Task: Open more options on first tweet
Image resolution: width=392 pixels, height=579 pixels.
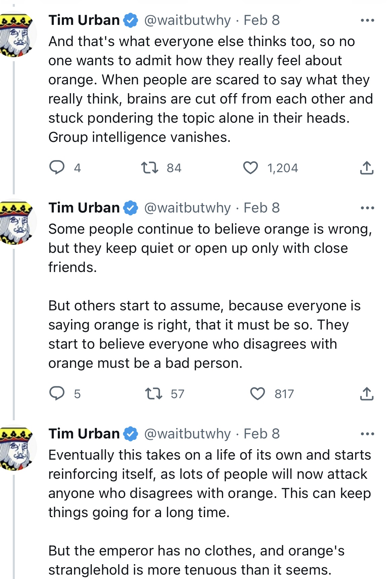Action: click(x=367, y=21)
